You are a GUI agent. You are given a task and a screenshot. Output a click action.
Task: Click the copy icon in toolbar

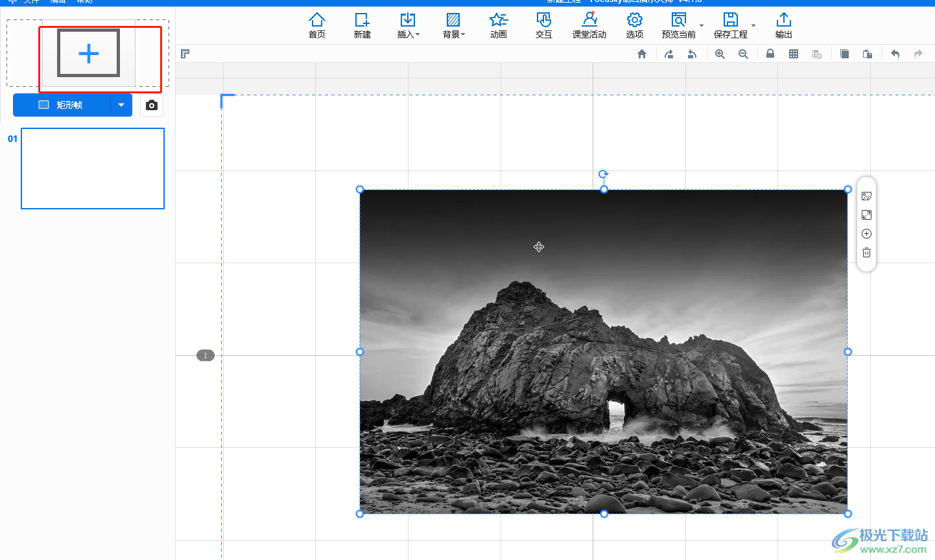point(844,54)
